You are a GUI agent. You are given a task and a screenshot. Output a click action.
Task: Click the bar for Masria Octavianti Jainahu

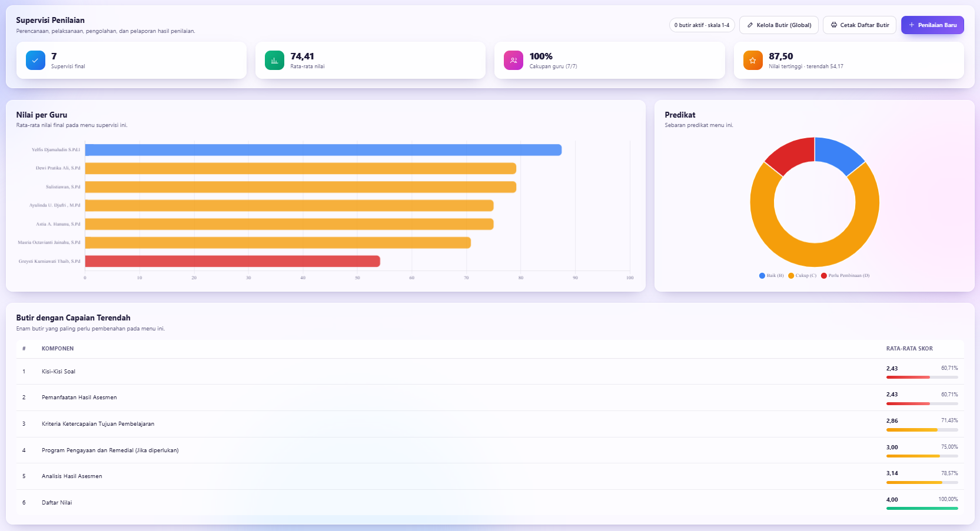coord(278,243)
